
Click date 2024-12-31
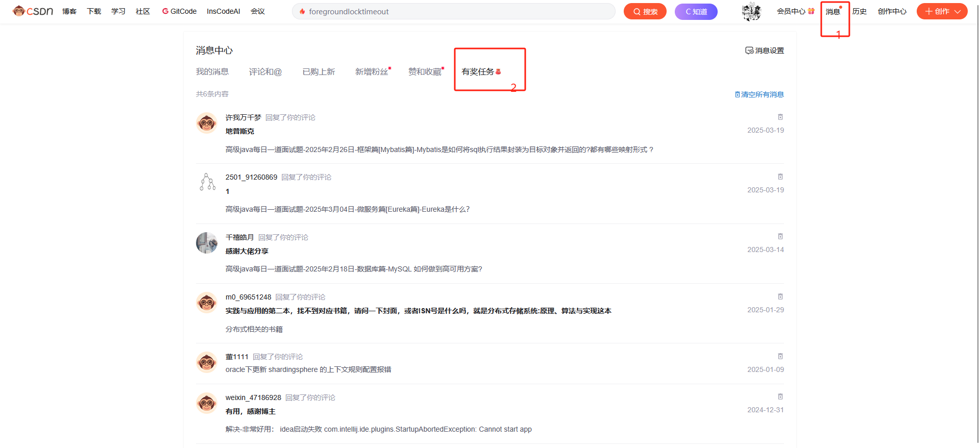(x=766, y=410)
